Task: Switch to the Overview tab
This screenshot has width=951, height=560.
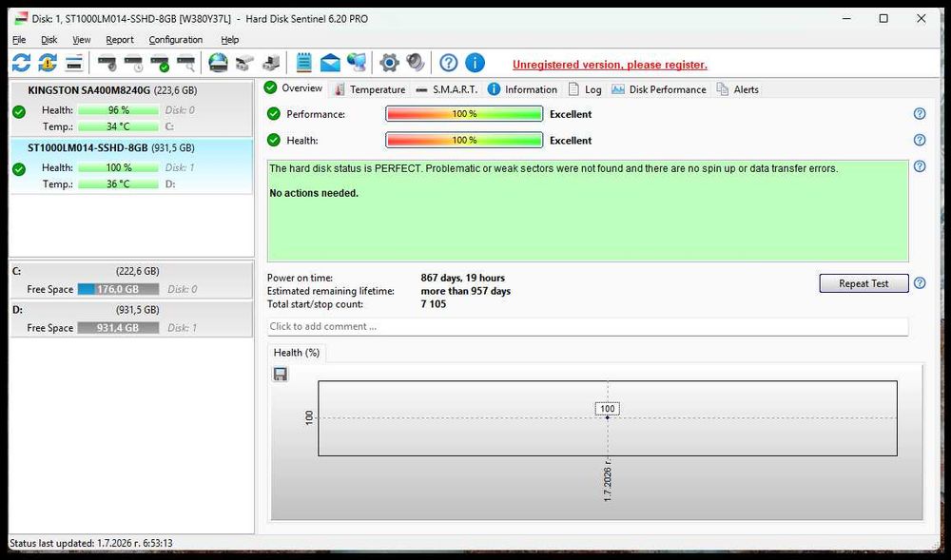Action: pyautogui.click(x=295, y=87)
